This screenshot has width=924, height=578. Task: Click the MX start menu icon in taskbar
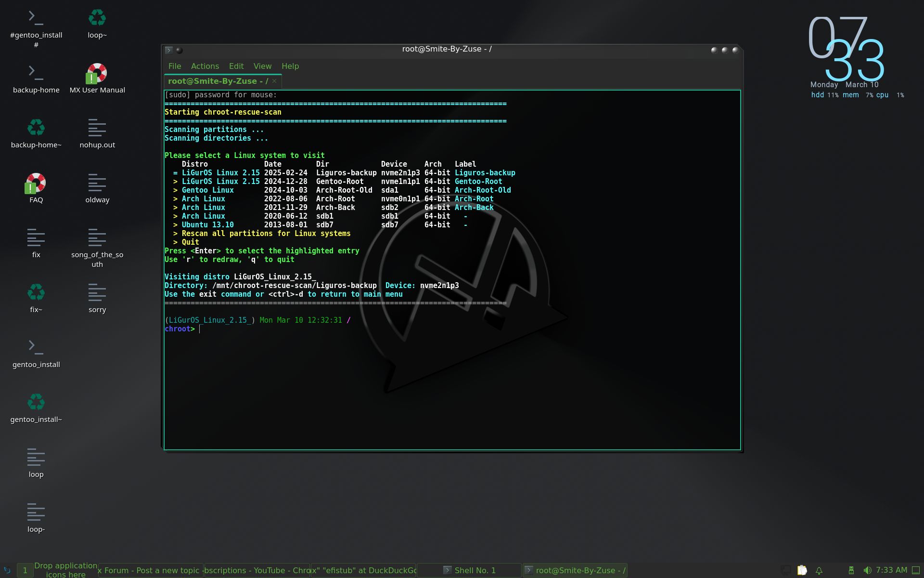(7, 570)
